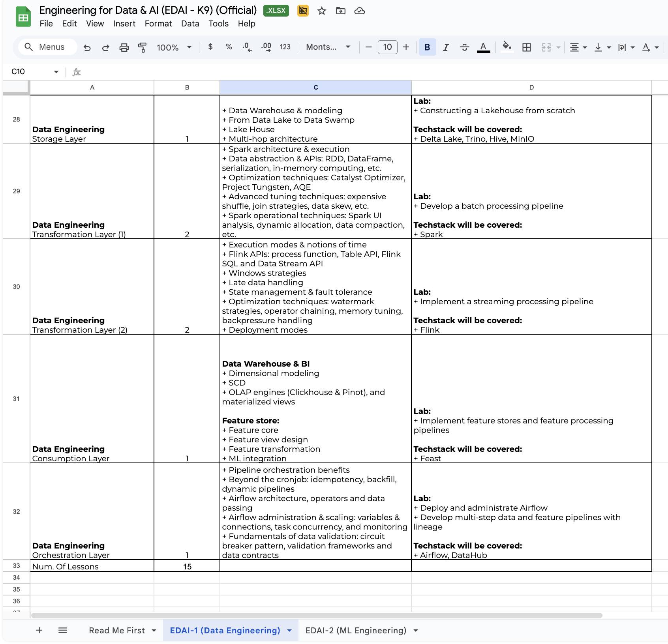Click the merge cells icon
This screenshot has height=644, width=668.
(546, 47)
